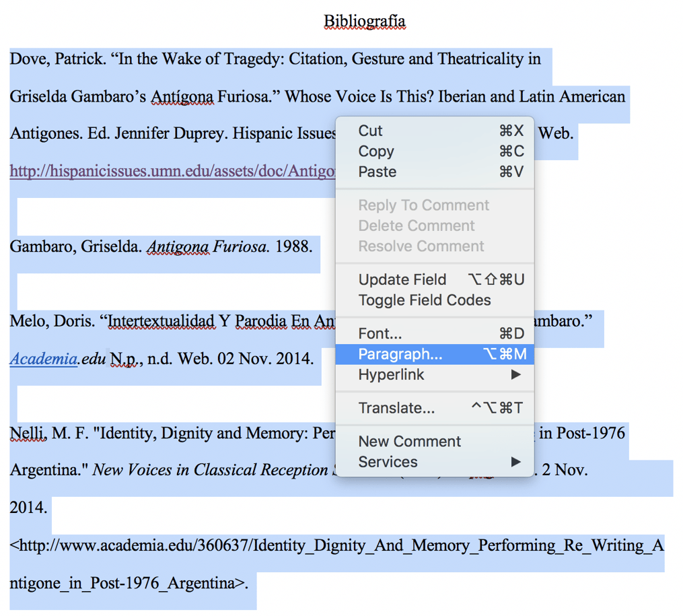Select Update Field from the menu

click(x=402, y=279)
